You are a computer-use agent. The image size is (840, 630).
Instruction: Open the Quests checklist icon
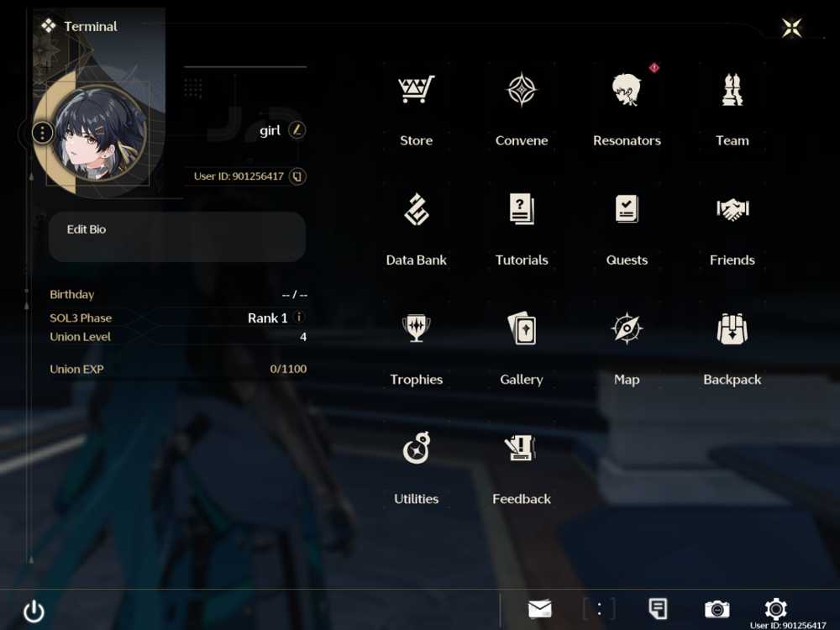627,209
